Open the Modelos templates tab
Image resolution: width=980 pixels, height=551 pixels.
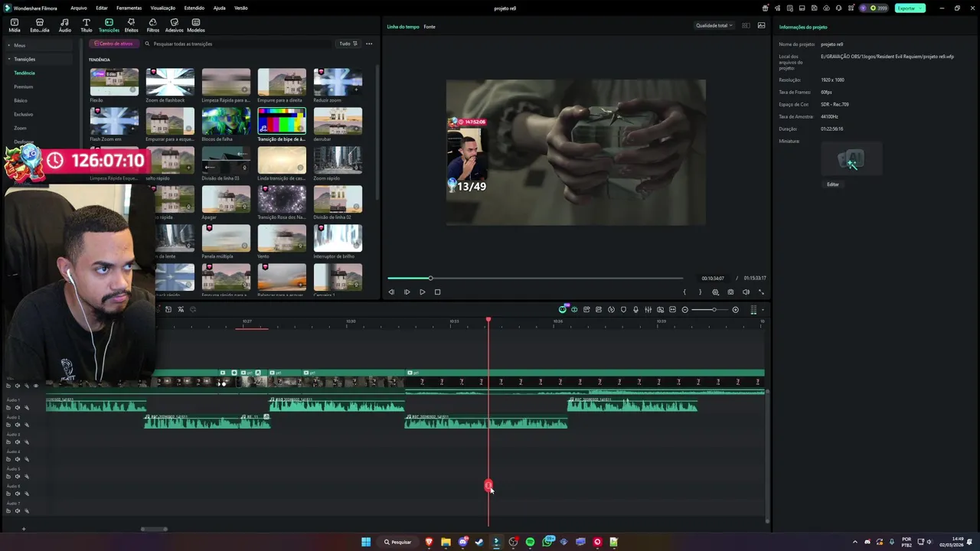[x=196, y=25]
